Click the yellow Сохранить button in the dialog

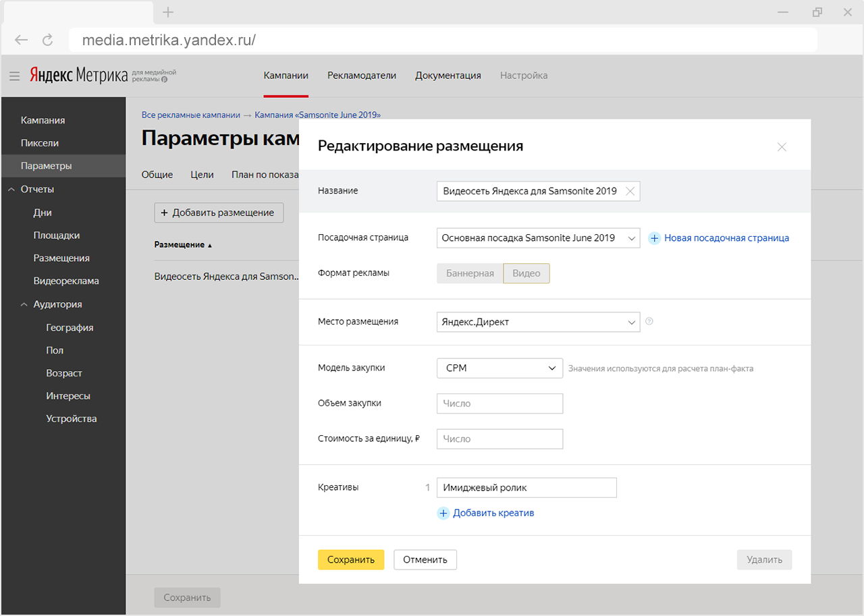[351, 560]
